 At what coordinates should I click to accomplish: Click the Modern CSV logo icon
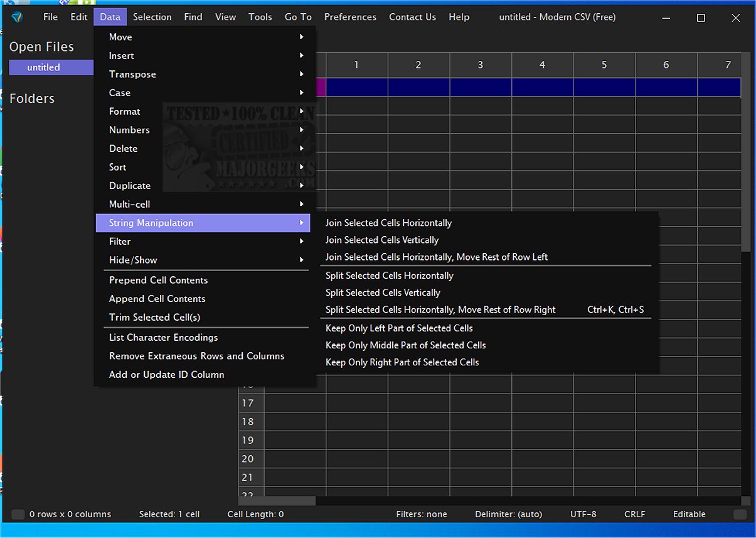pyautogui.click(x=17, y=17)
